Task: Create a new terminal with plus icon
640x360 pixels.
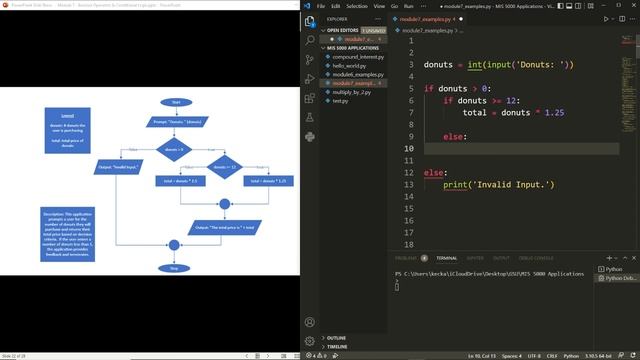Action: point(609,258)
